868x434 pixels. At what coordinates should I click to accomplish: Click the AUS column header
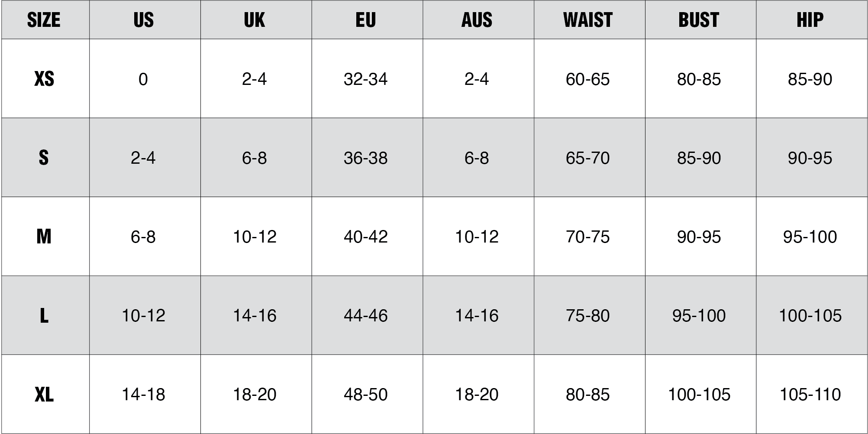click(x=477, y=20)
